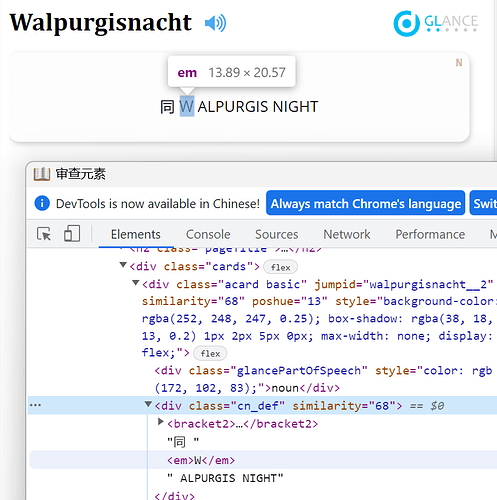The image size is (497, 500).
Task: Collapse the cn_def div node
Action: pos(148,404)
